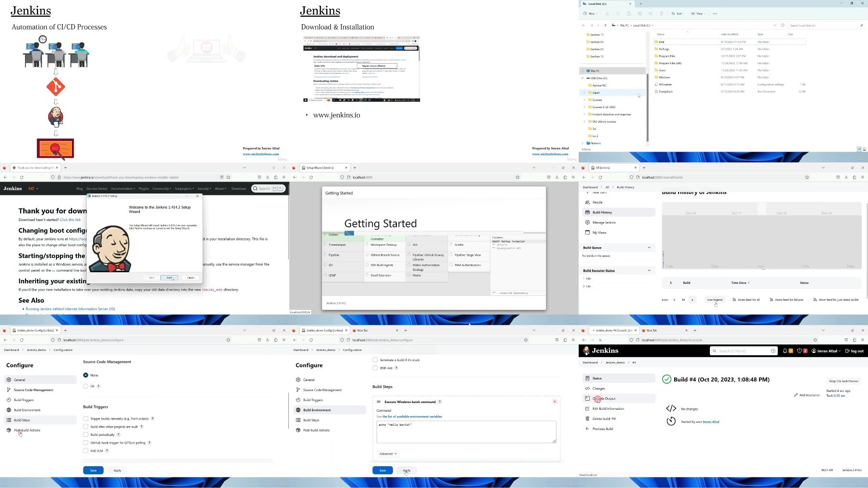Open the New dropdown in File Explorer
868x488 pixels.
(590, 14)
